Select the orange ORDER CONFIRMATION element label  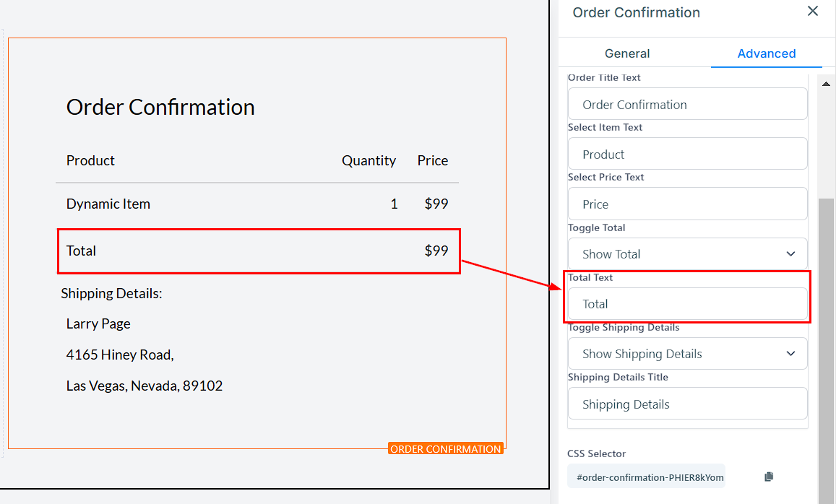pos(445,449)
